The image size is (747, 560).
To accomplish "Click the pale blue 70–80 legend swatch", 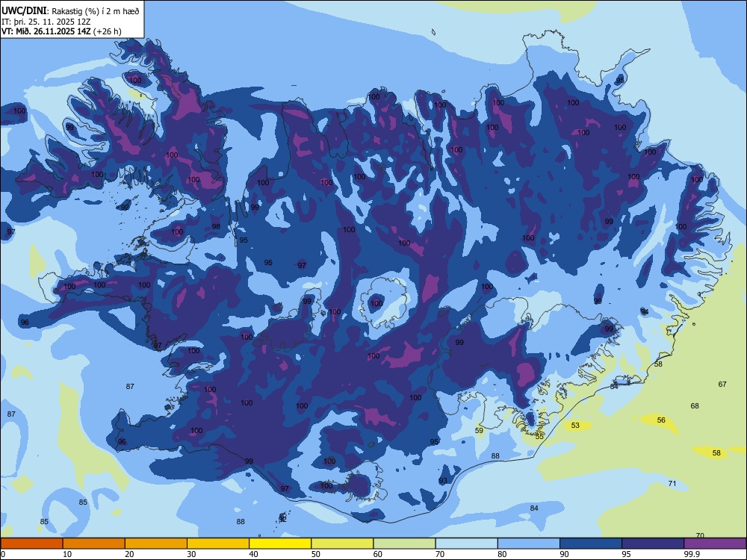I will point(467,544).
